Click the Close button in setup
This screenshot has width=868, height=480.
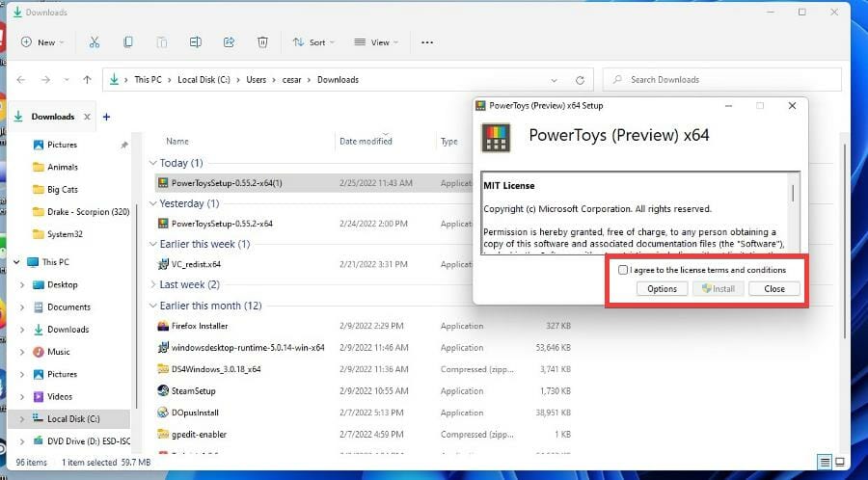click(x=774, y=288)
